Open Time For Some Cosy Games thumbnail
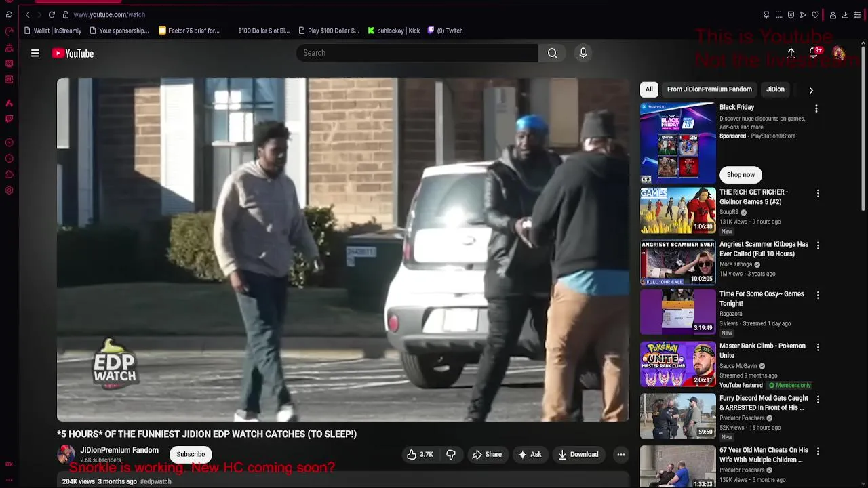 click(678, 312)
